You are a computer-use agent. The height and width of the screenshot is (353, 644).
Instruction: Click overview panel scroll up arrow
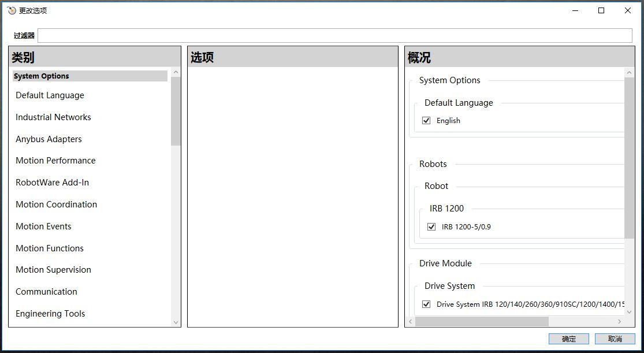click(x=629, y=73)
